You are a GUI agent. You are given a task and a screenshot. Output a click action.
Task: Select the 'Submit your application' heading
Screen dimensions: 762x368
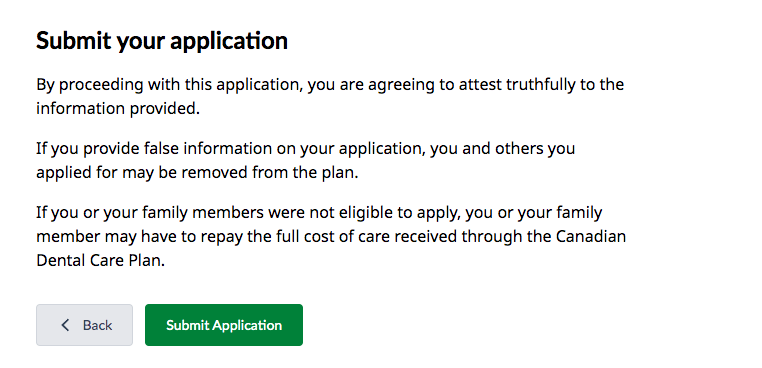tap(162, 41)
